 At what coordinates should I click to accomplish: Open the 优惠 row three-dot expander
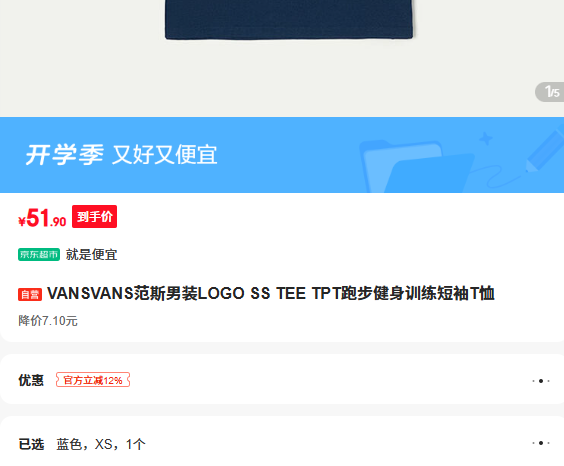pos(541,381)
